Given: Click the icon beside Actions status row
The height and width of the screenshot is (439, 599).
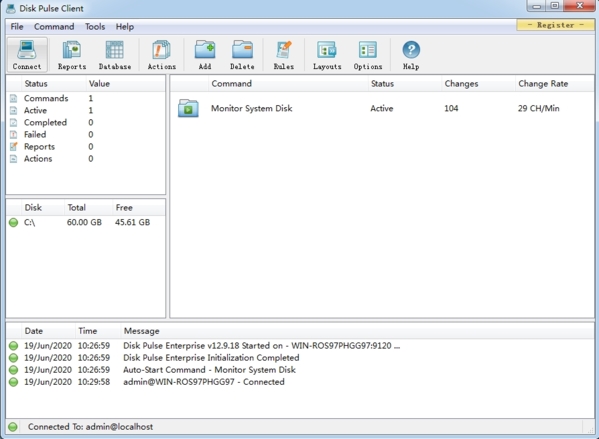Looking at the screenshot, I should coord(14,159).
